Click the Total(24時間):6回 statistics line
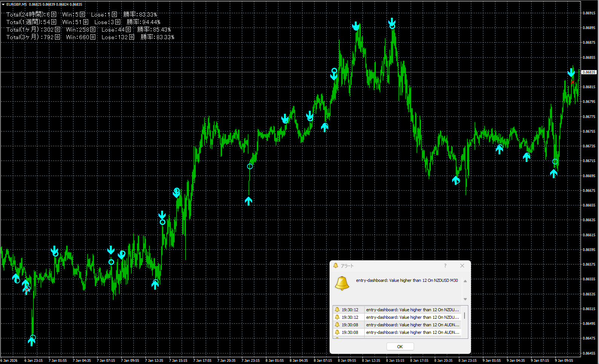The image size is (599, 364). coord(31,14)
